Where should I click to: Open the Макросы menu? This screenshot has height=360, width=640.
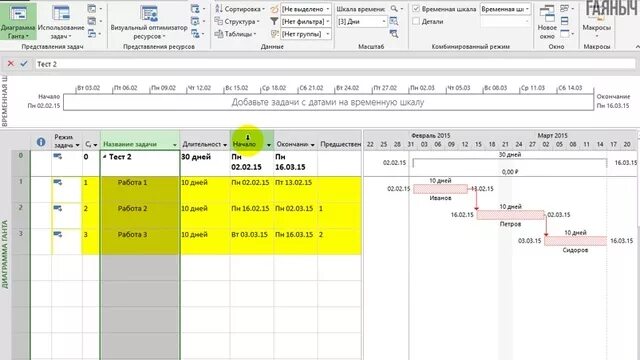click(596, 22)
